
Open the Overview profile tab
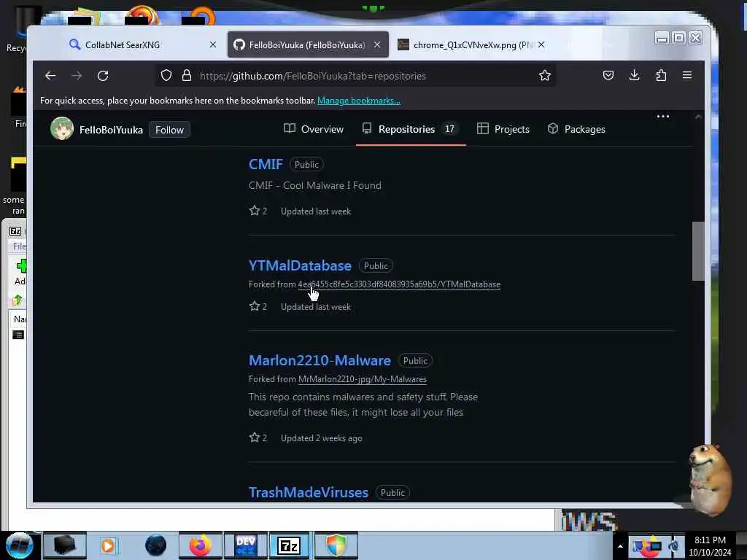coord(313,129)
